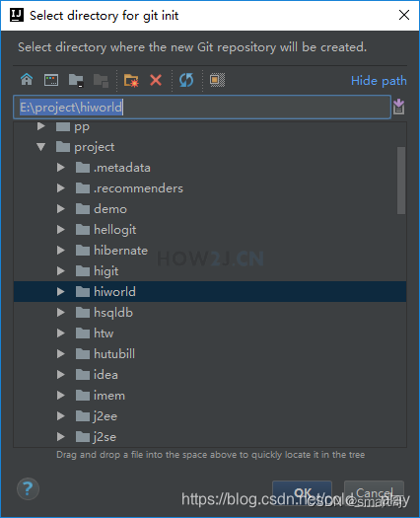Select the hibernate folder
Image resolution: width=420 pixels, height=518 pixels.
[x=210, y=250]
